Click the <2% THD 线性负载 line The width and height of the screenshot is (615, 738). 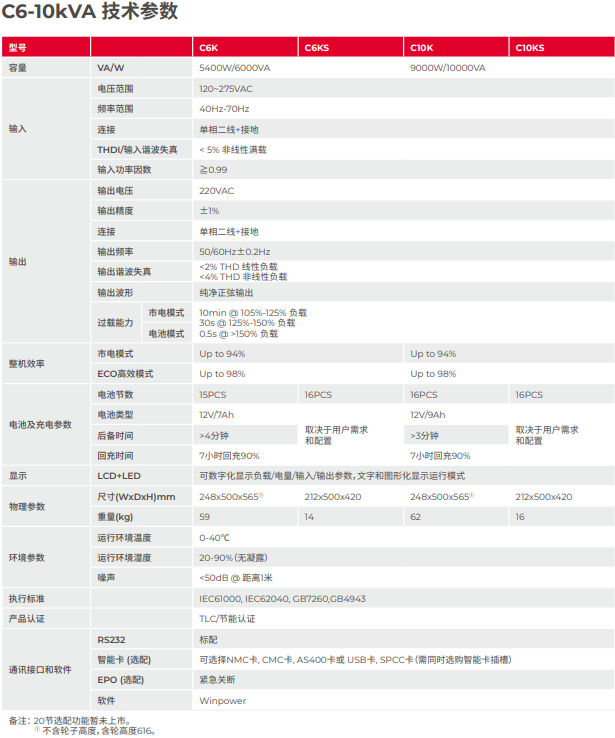click(x=238, y=267)
